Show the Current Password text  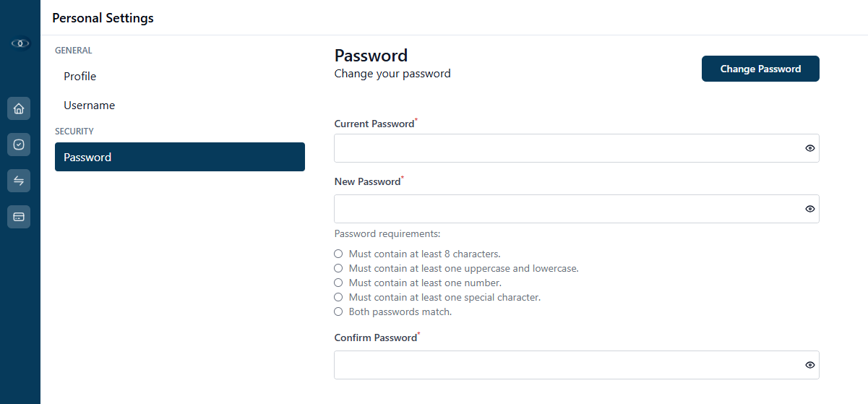pos(810,148)
